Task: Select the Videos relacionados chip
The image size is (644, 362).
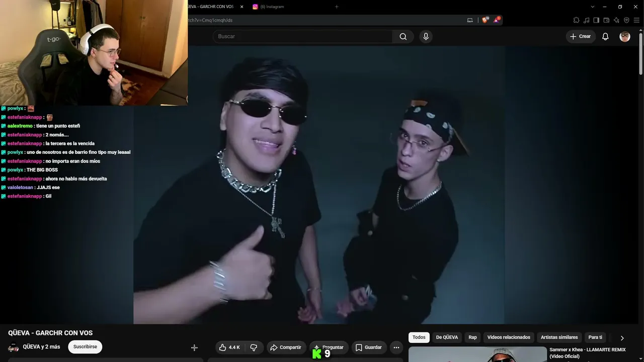Action: tap(509, 337)
